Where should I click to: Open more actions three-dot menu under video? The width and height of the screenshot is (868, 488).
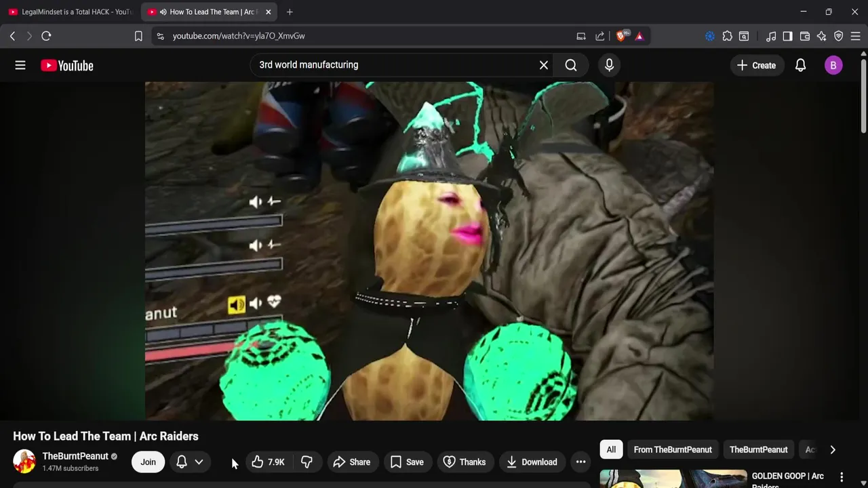click(x=580, y=462)
